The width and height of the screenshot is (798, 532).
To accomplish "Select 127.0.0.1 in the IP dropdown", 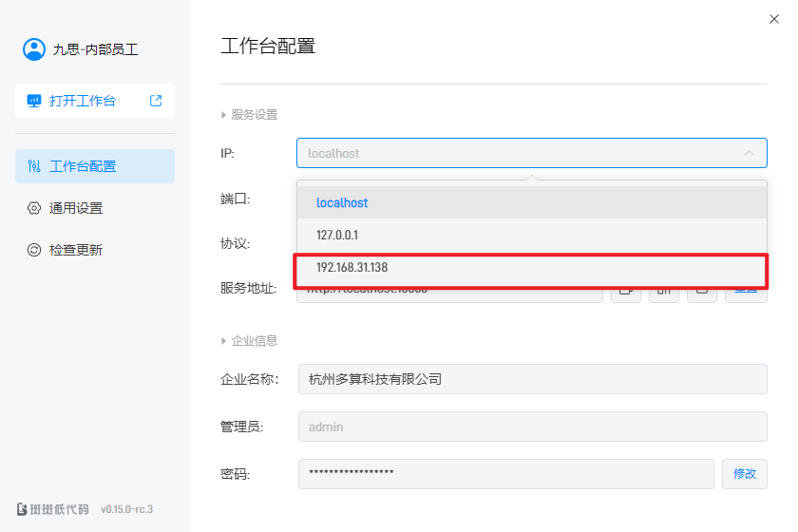I will (337, 235).
